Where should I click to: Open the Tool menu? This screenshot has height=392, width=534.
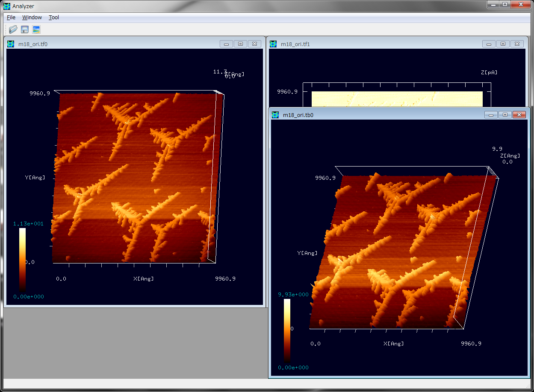(54, 18)
